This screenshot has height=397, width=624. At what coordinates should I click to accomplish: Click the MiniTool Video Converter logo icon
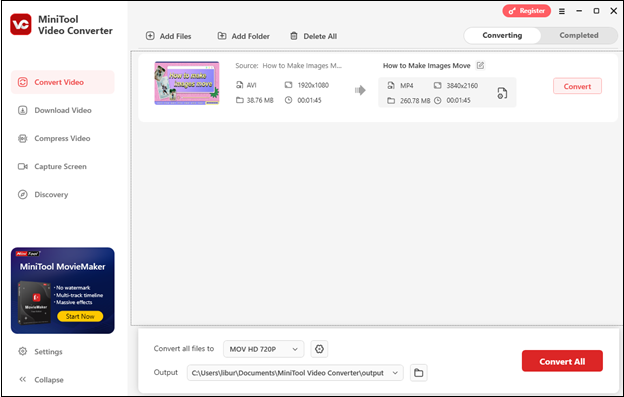[21, 25]
